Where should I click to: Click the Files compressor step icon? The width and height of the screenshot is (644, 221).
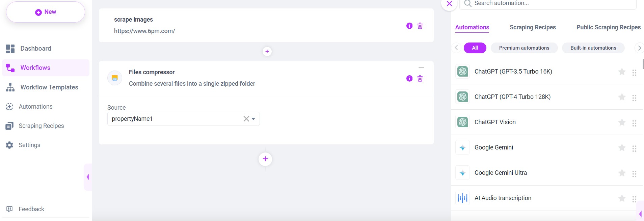click(x=115, y=78)
